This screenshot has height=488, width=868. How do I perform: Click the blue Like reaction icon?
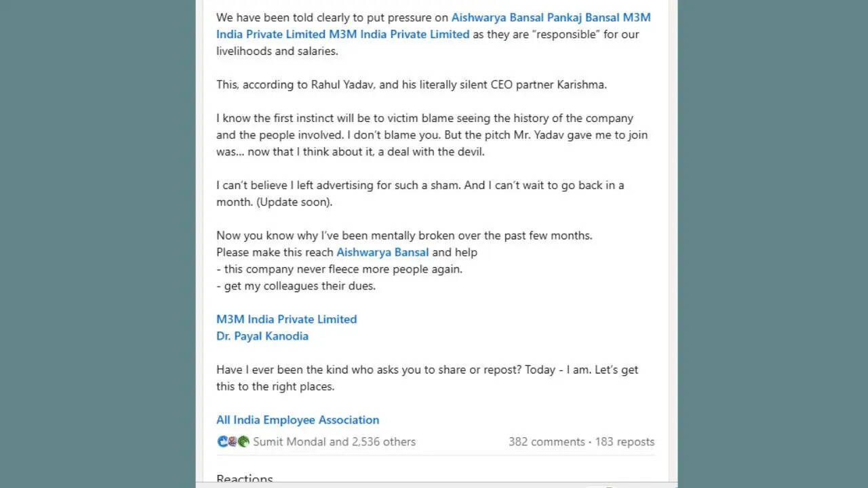click(x=222, y=442)
